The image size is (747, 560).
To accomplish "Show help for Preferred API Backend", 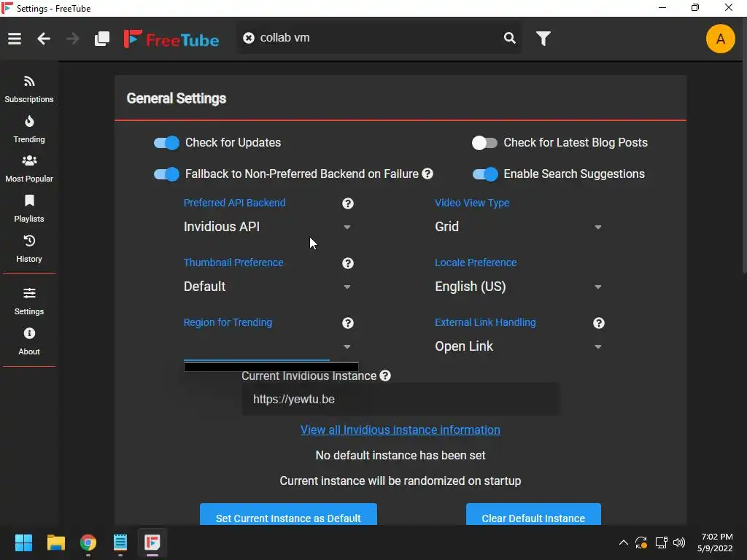I will point(348,203).
